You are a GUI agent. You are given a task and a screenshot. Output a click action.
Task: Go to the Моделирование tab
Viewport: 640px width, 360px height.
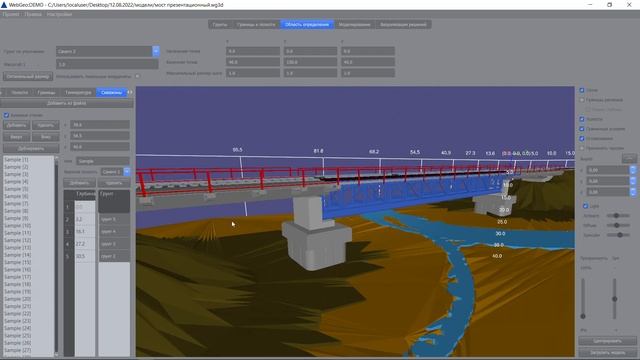point(354,24)
